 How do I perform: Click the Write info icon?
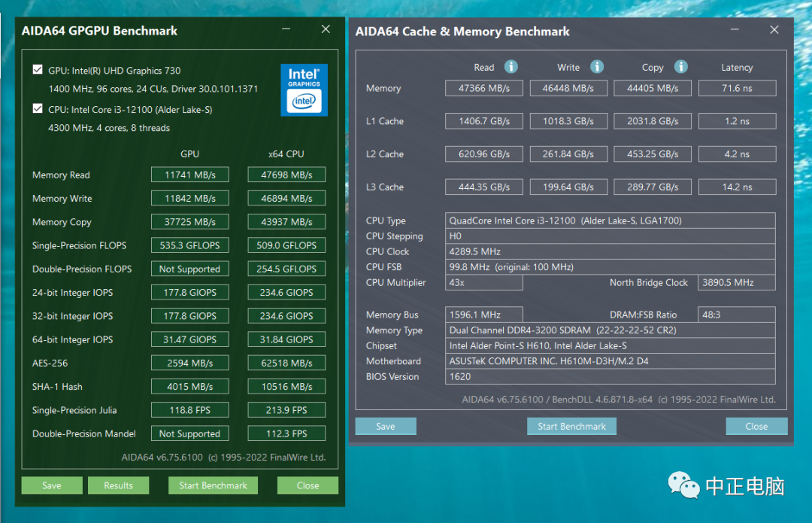coord(597,67)
